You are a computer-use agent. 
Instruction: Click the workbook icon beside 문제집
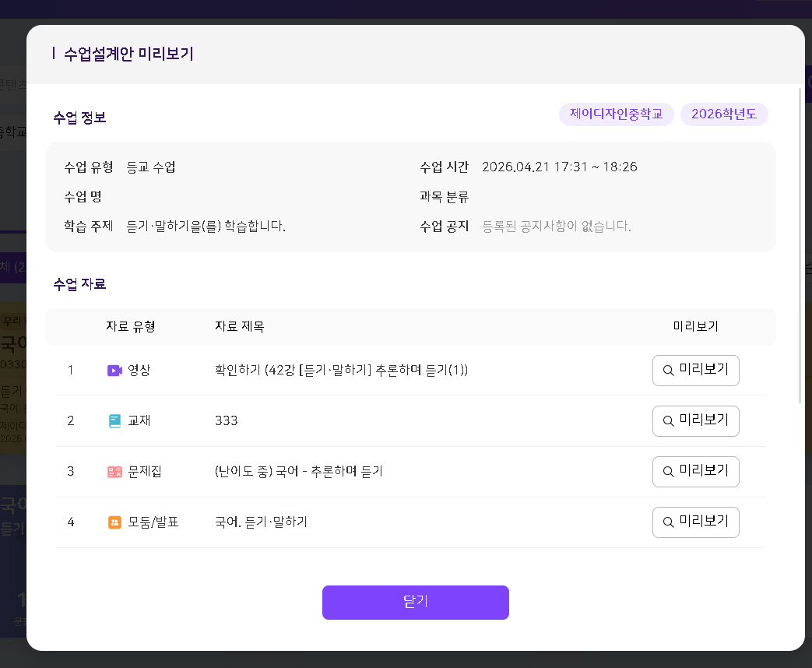(114, 472)
